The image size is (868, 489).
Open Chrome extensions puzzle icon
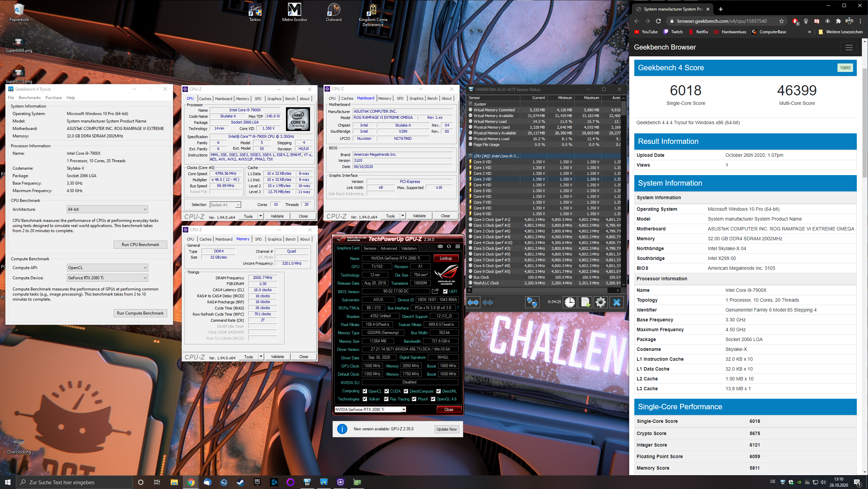click(x=838, y=21)
